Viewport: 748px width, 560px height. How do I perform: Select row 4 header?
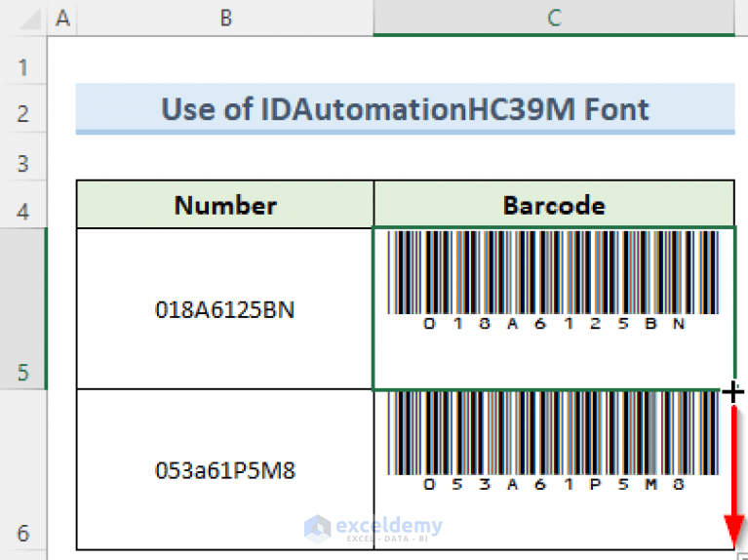[x=22, y=204]
